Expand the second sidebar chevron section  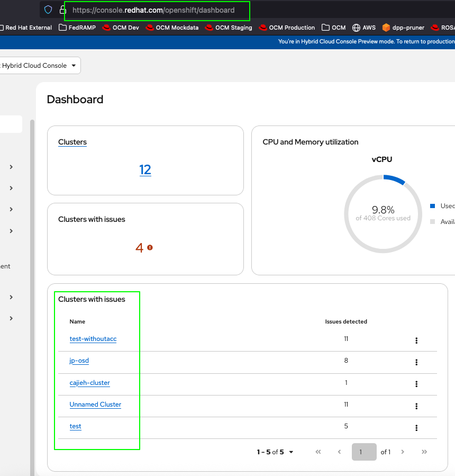pyautogui.click(x=11, y=188)
